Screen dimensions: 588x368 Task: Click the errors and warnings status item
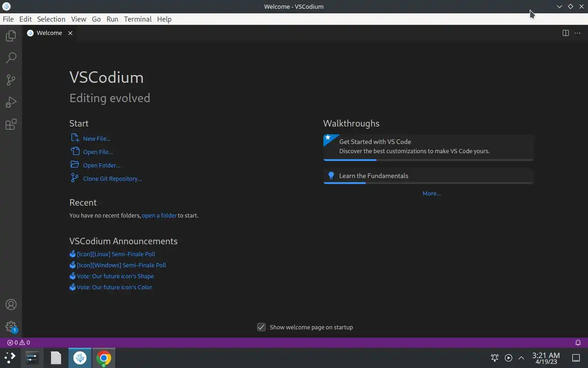tap(18, 342)
